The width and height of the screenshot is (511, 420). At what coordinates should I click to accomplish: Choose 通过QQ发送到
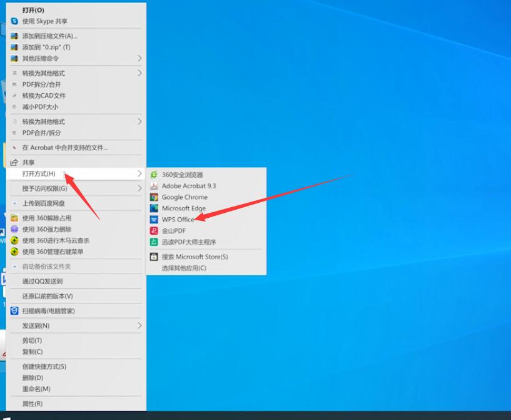(76, 281)
